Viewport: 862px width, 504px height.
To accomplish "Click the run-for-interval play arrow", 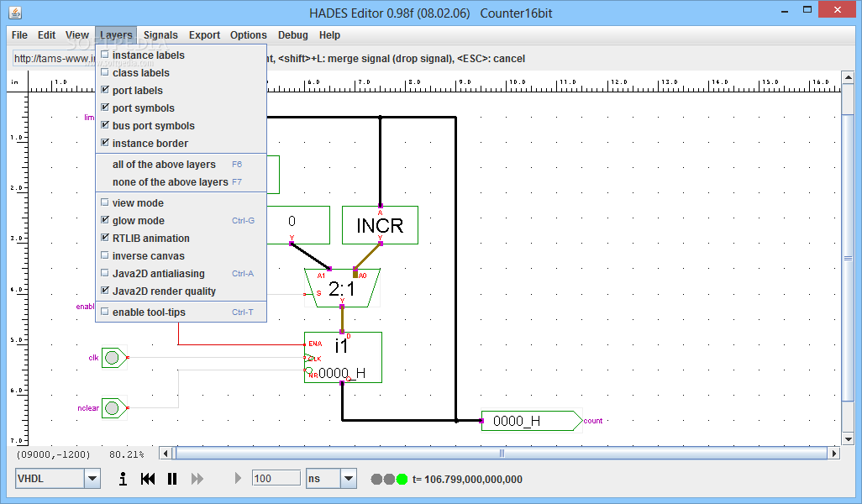I will (x=238, y=478).
